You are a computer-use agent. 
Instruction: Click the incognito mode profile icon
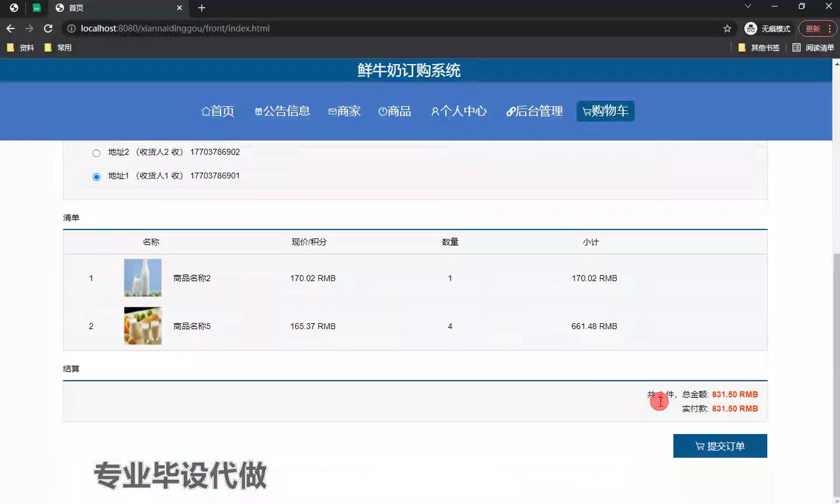tap(751, 29)
